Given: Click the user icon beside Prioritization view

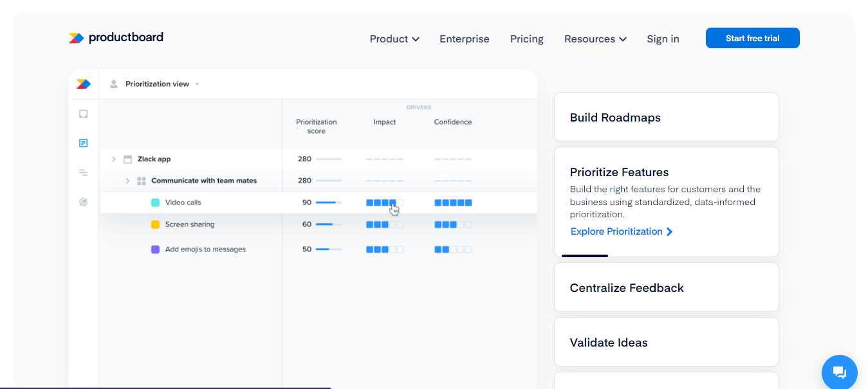Looking at the screenshot, I should point(114,84).
